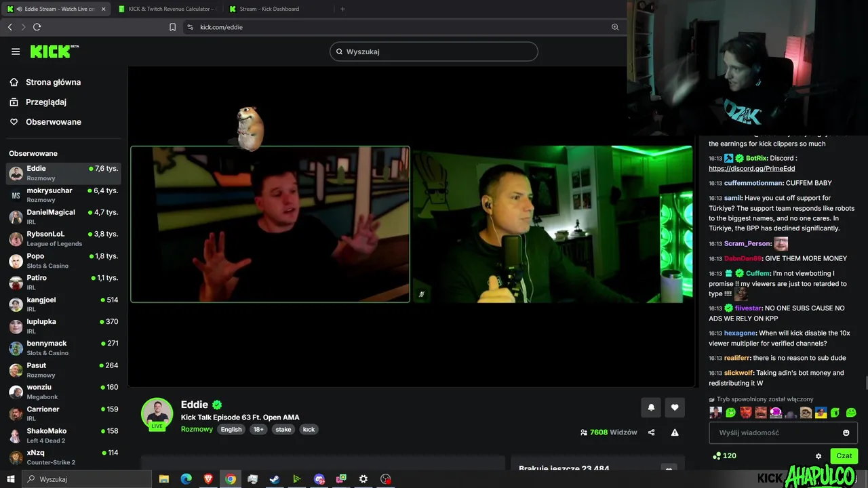Click the 7608 Widzów viewer count
Viewport: 868px width, 488px height.
(609, 432)
